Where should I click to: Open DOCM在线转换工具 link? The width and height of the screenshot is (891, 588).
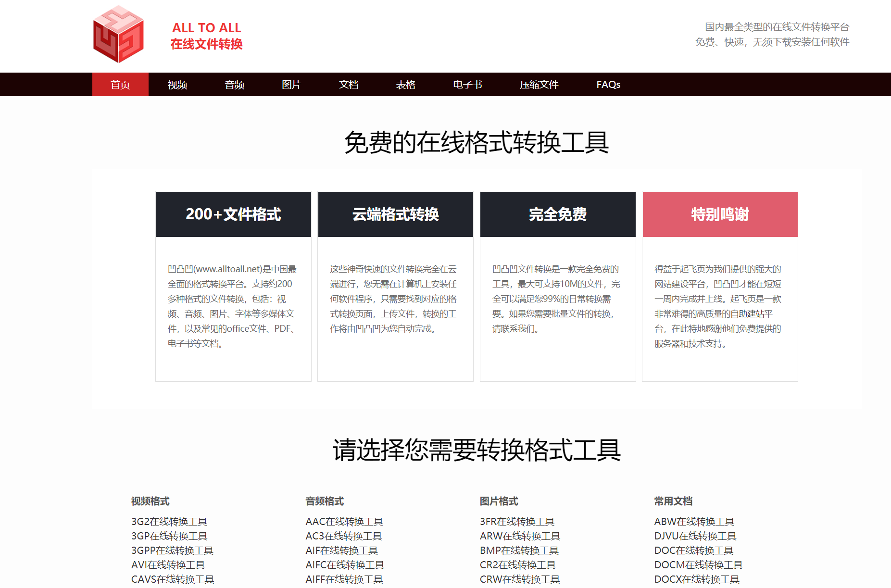tap(699, 565)
